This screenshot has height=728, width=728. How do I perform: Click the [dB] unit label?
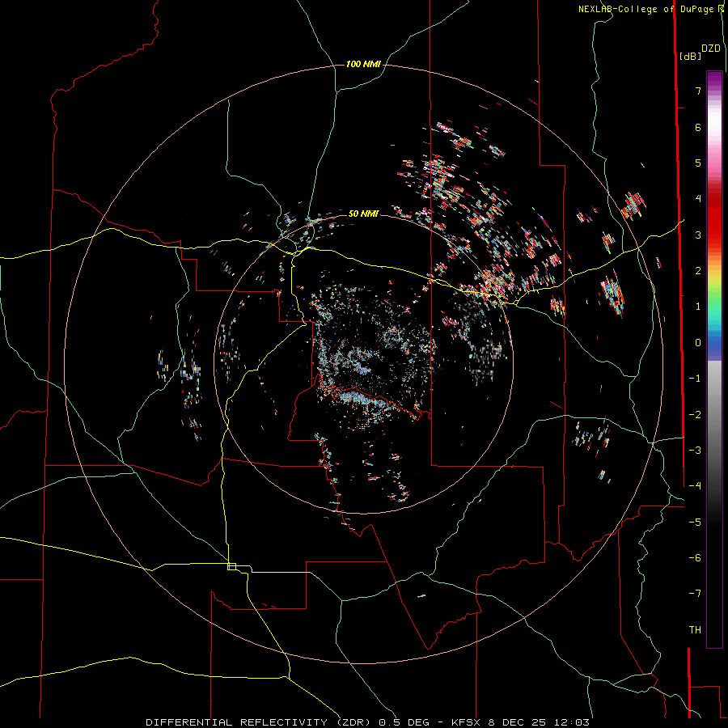[690, 56]
